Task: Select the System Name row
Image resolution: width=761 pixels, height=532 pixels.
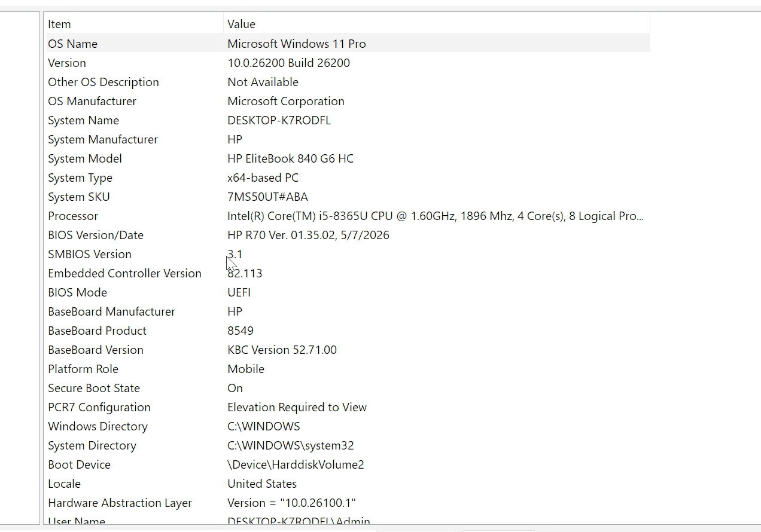Action: 348,120
